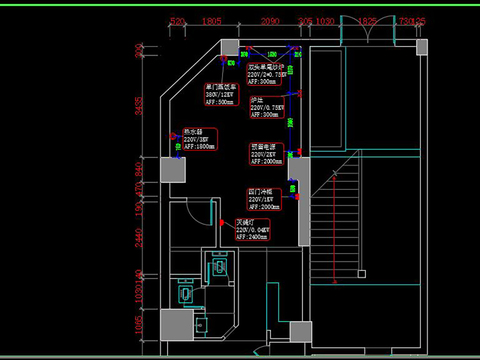Image resolution: width=480 pixels, height=360 pixels.
Task: Select the water heater 220V/3KW label box
Action: tap(200, 139)
